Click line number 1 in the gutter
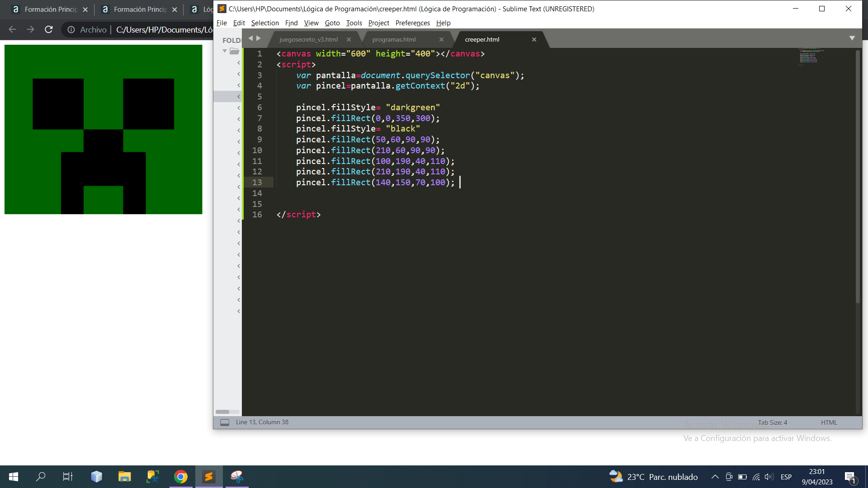Image resolution: width=868 pixels, height=488 pixels. [x=259, y=54]
